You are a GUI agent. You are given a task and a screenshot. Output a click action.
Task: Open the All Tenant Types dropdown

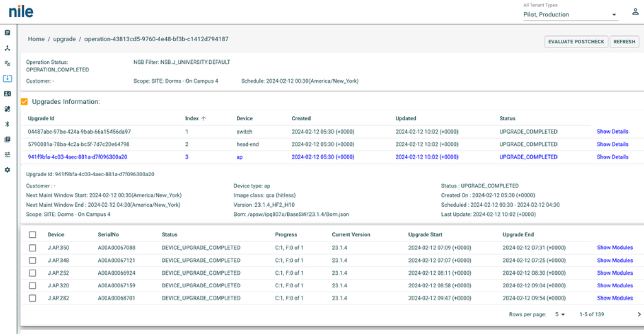[x=570, y=15]
